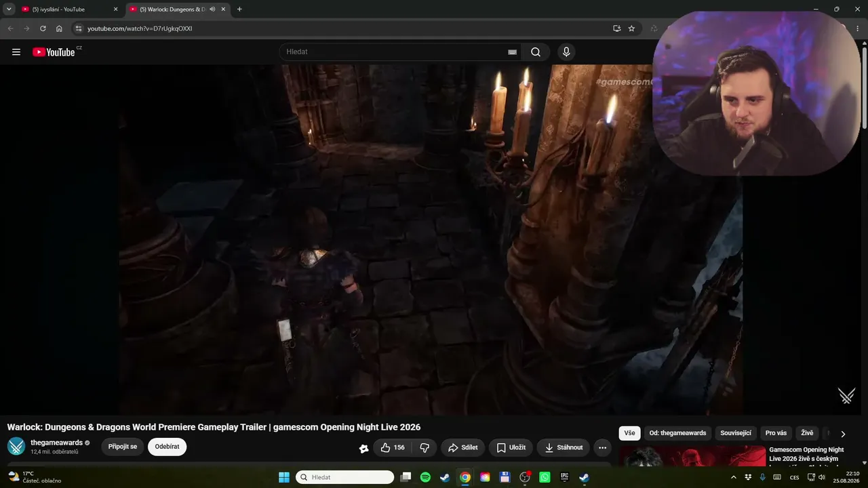Open a new browser tab
The image size is (868, 488).
pos(239,9)
